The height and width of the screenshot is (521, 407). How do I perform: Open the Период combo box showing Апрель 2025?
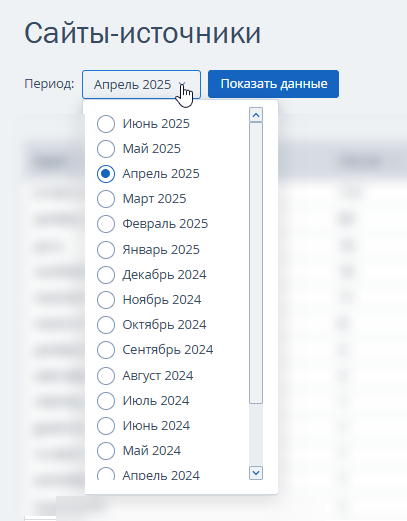[141, 84]
